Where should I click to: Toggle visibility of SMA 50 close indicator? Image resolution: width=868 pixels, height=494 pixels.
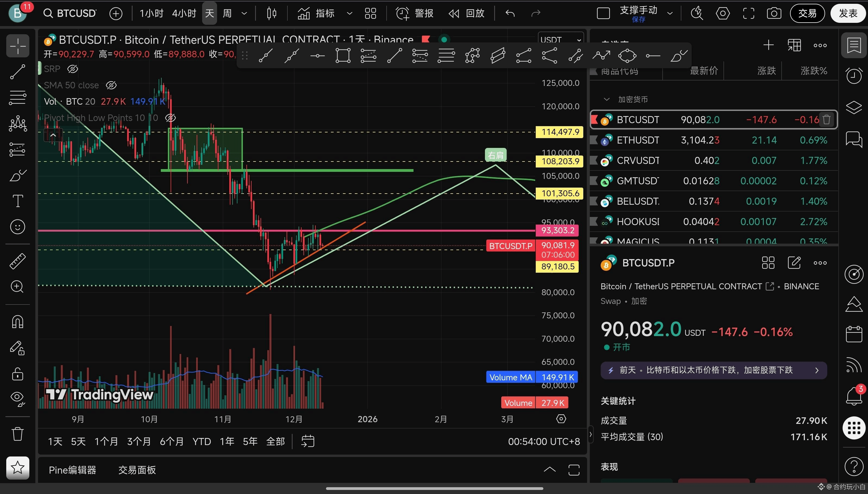(111, 85)
